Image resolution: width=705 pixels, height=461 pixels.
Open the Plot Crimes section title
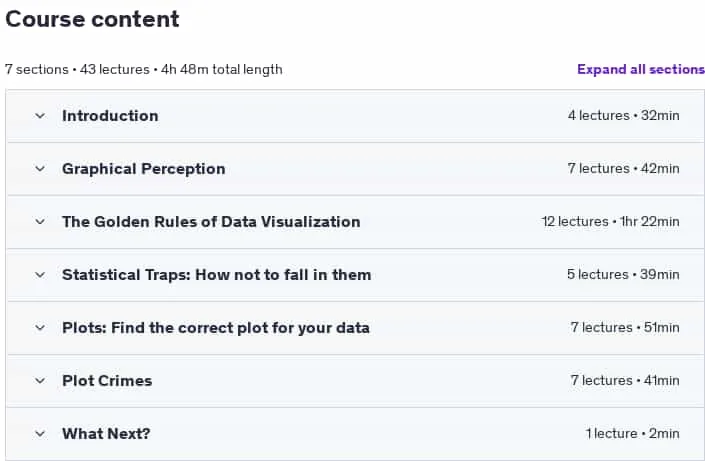pos(107,381)
